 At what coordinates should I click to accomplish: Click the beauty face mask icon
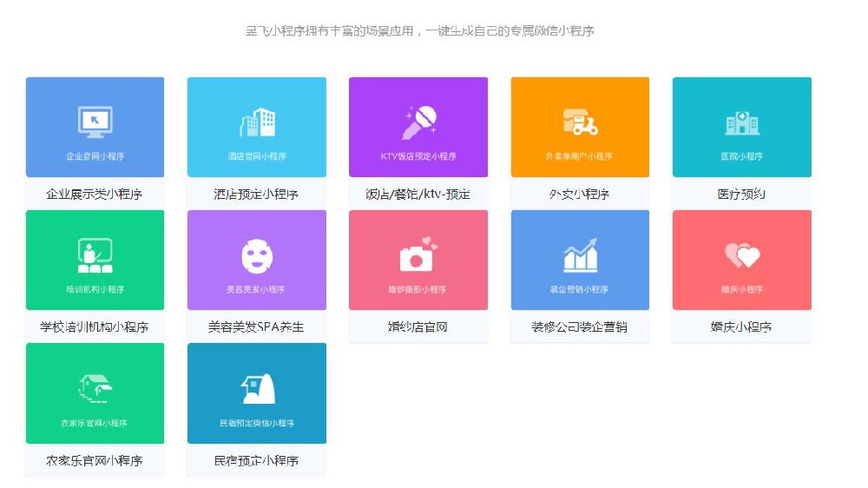click(257, 255)
